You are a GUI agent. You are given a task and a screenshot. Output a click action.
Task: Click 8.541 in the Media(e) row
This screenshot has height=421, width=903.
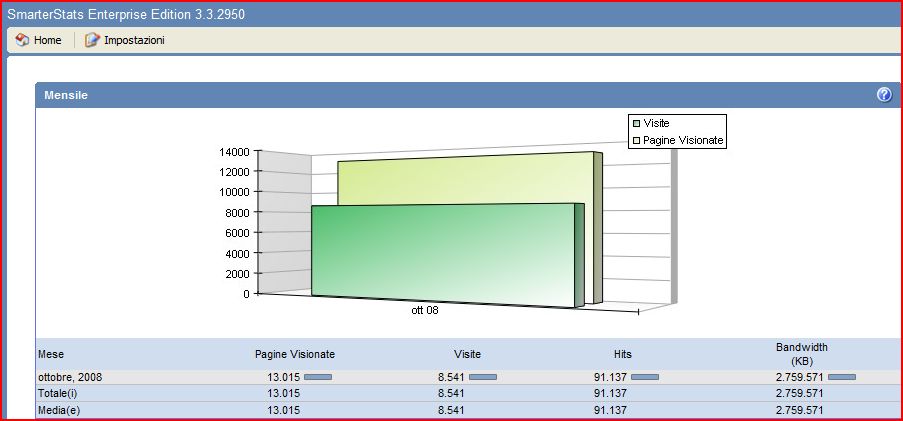[451, 411]
